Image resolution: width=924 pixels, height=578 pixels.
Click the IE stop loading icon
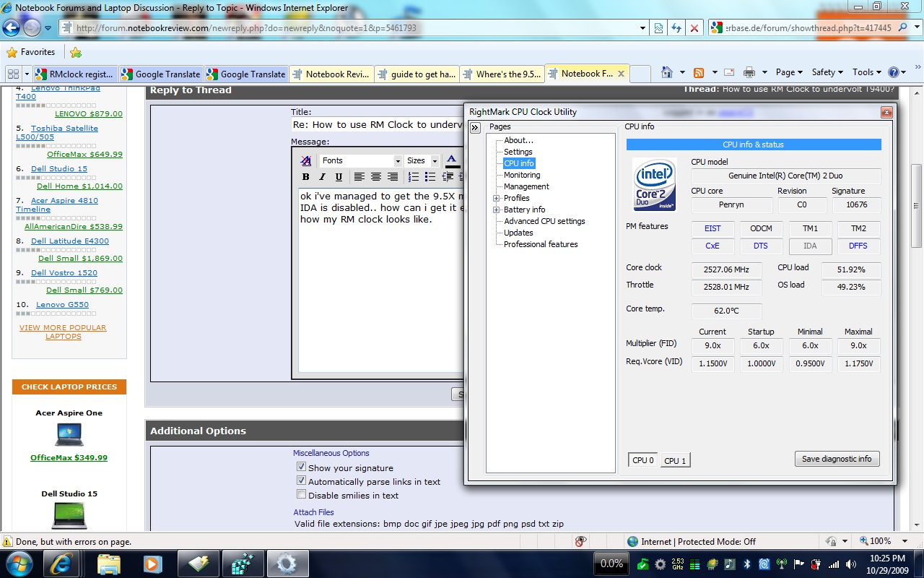(x=694, y=28)
